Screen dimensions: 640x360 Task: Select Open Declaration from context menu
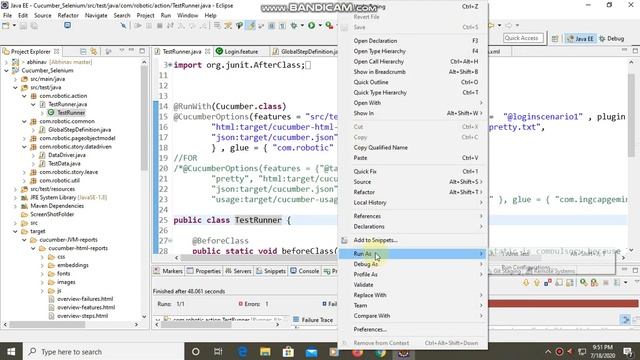tap(412, 41)
